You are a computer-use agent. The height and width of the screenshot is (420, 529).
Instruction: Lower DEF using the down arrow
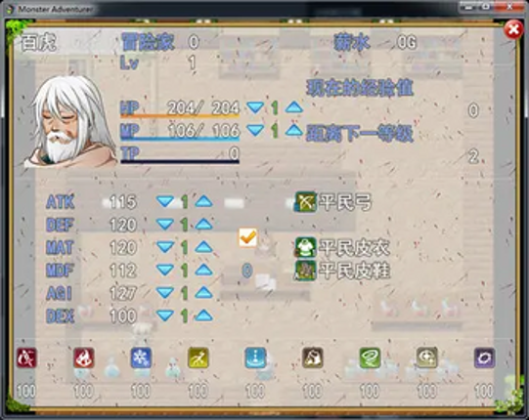pyautogui.click(x=165, y=224)
